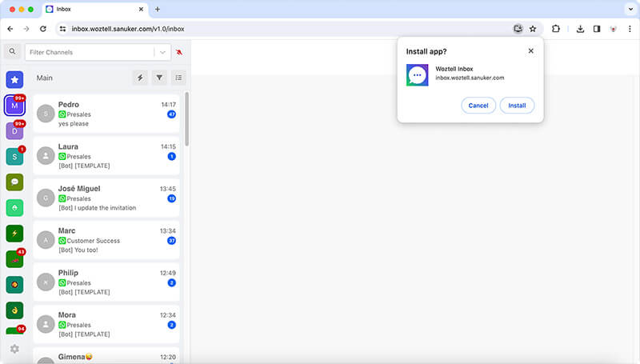Click the search magnifier icon

(12, 51)
